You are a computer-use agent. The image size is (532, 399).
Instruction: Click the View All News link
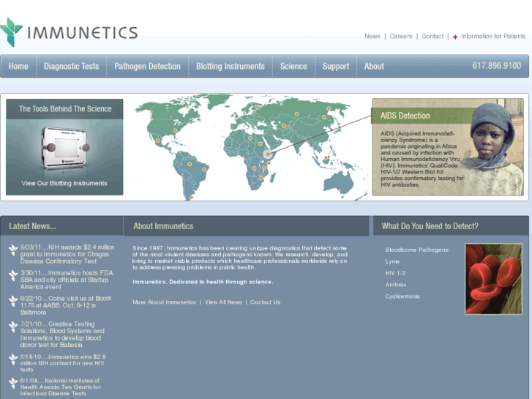pos(223,302)
